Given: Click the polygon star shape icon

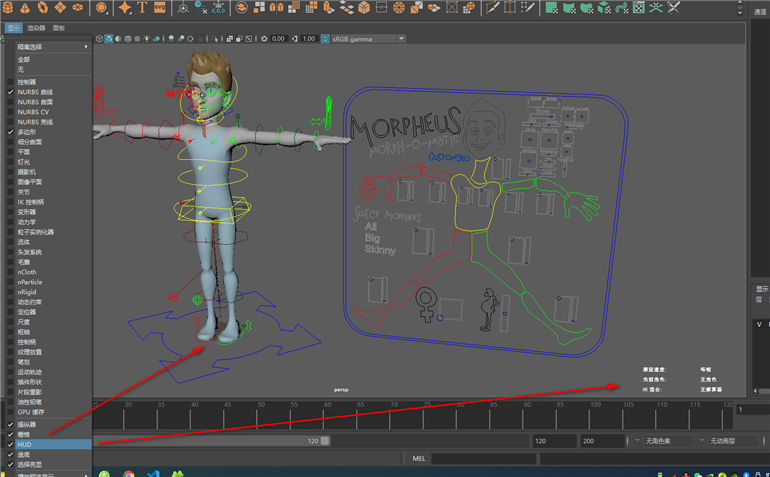Looking at the screenshot, I should 125,8.
